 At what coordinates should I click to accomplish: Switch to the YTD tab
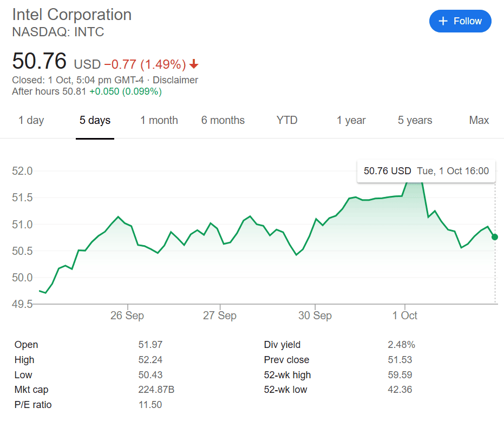click(x=287, y=120)
